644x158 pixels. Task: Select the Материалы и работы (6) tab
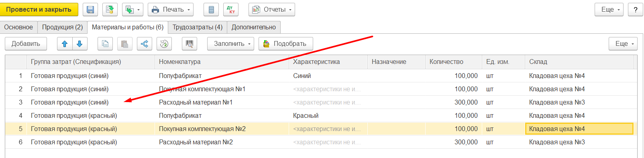coord(128,27)
